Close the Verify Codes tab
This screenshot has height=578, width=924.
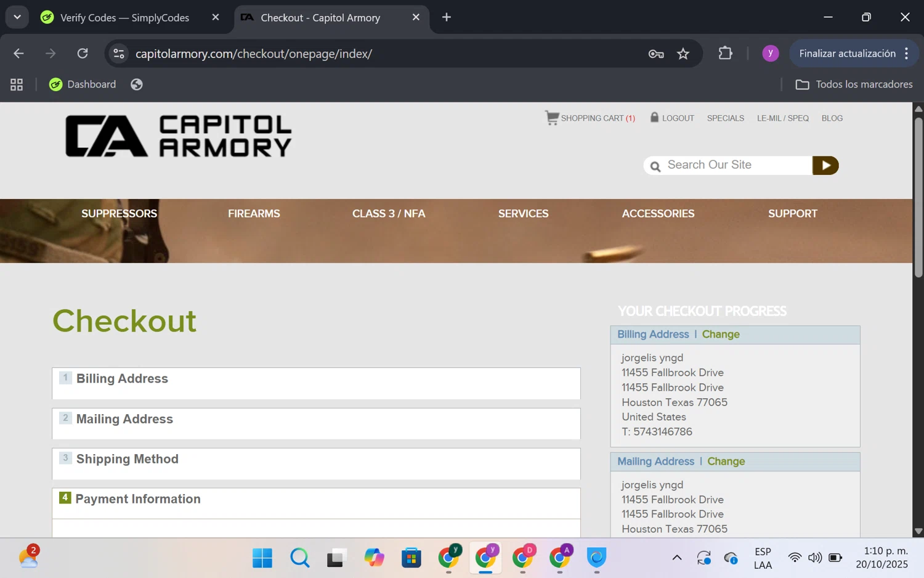point(216,17)
